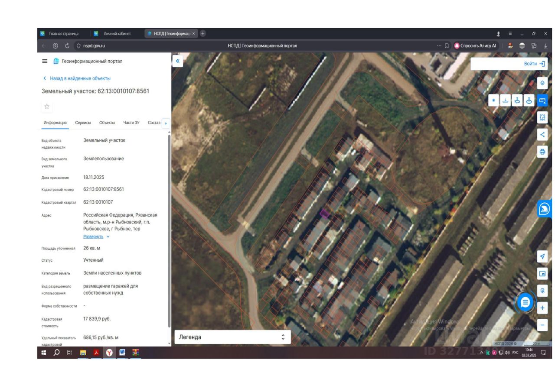The width and height of the screenshot is (555, 392).
Task: Click the cadastral value 17 839,9 руб.
Action: 97,319
